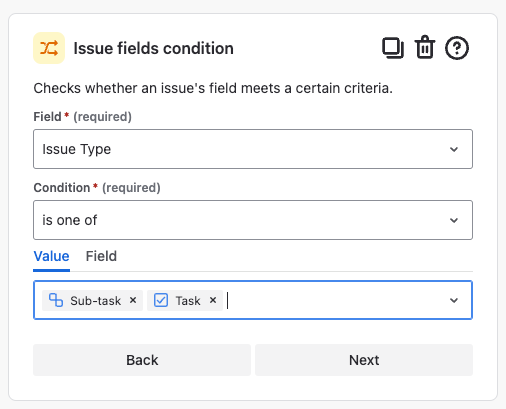Open the Issue Type field dropdown

click(x=253, y=149)
